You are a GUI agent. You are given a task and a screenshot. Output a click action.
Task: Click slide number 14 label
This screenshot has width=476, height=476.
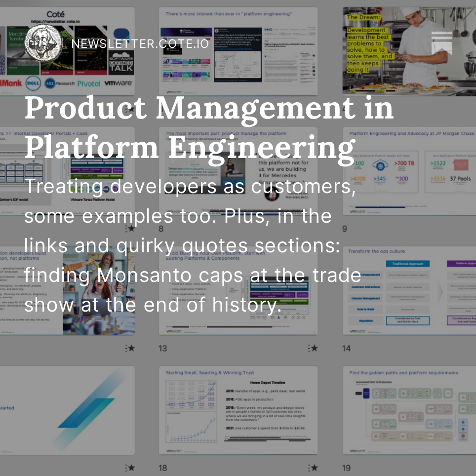tap(346, 348)
